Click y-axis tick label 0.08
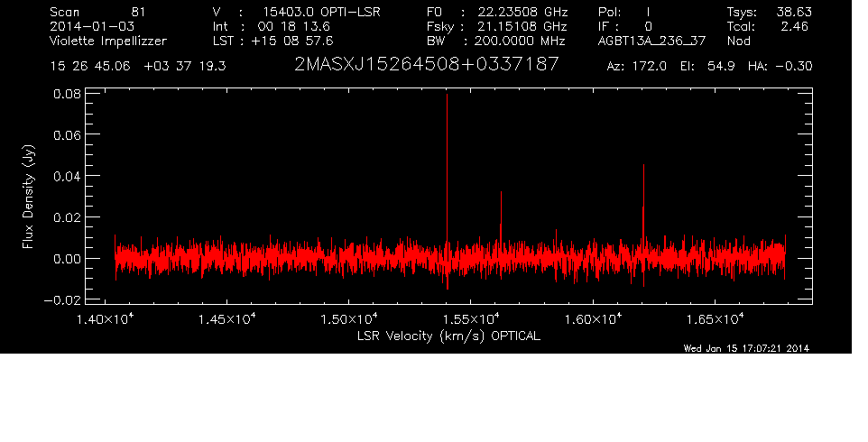Image resolution: width=868 pixels, height=442 pixels. [67, 94]
